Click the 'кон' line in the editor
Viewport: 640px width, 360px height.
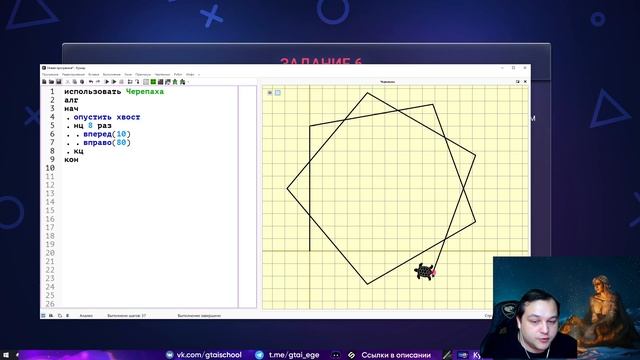point(71,160)
